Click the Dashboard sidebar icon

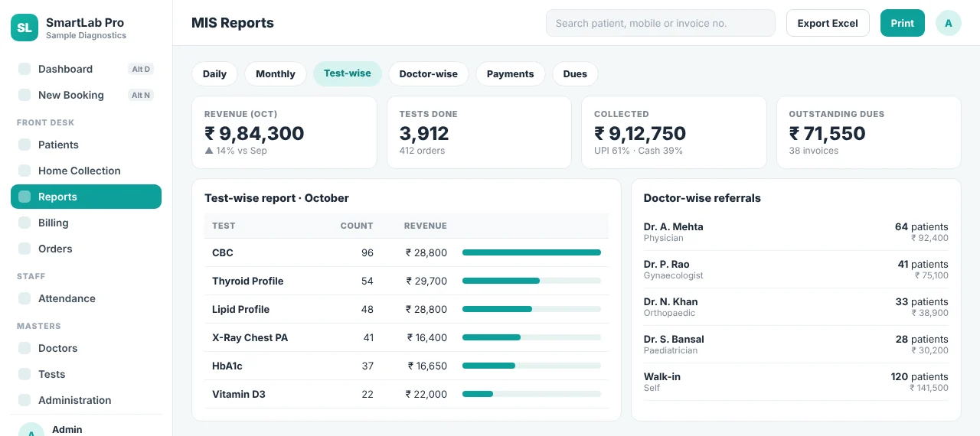24,69
